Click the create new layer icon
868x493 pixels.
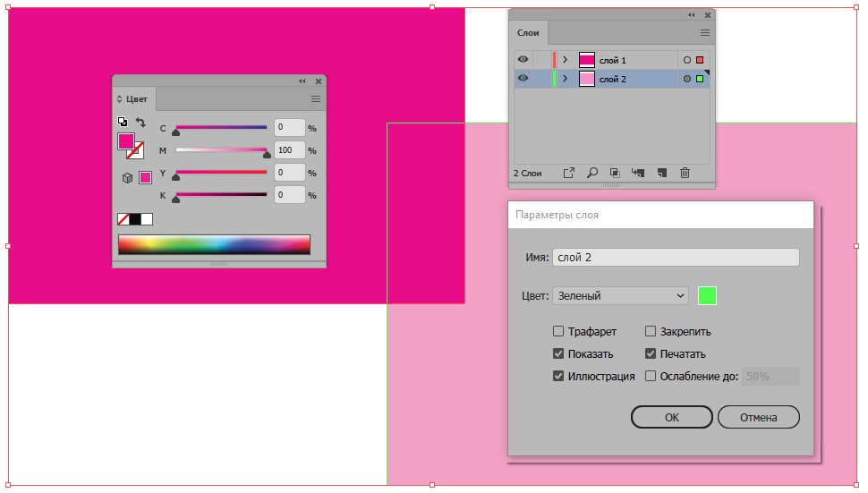(661, 173)
